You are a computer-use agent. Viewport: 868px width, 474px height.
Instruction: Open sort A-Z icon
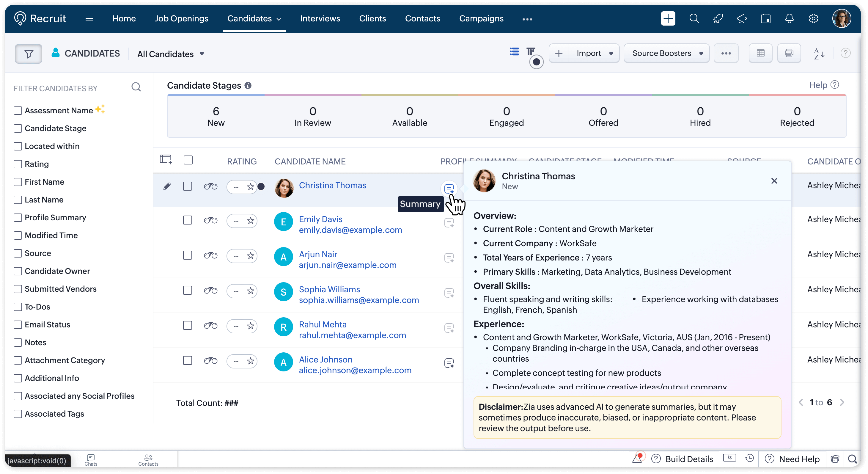click(x=819, y=54)
